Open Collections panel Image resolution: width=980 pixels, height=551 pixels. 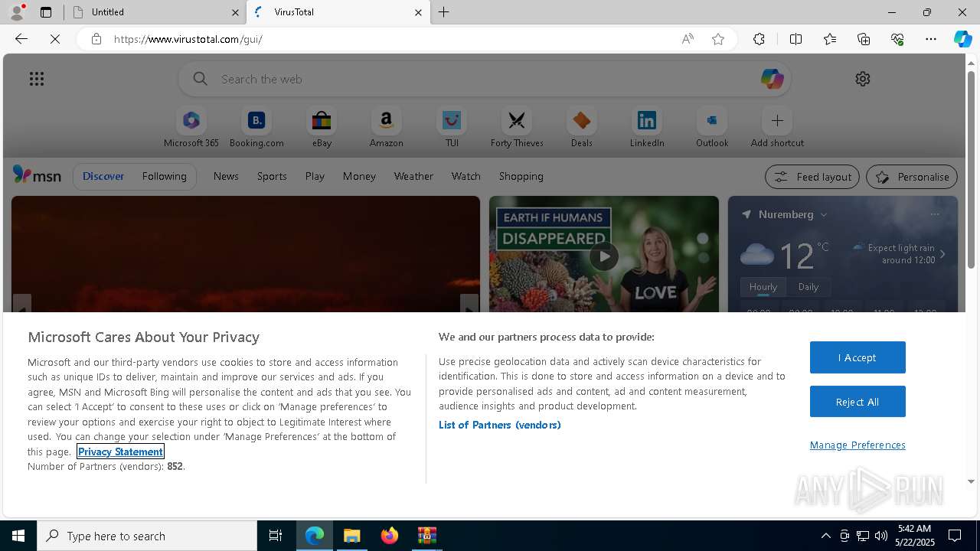point(864,39)
